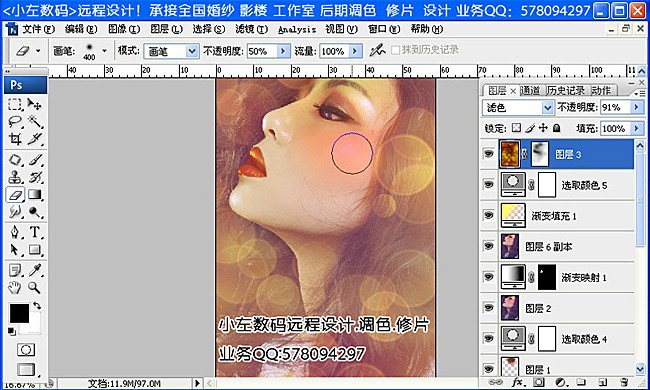
Task: Select the Magic Wand tool
Action: click(x=35, y=121)
